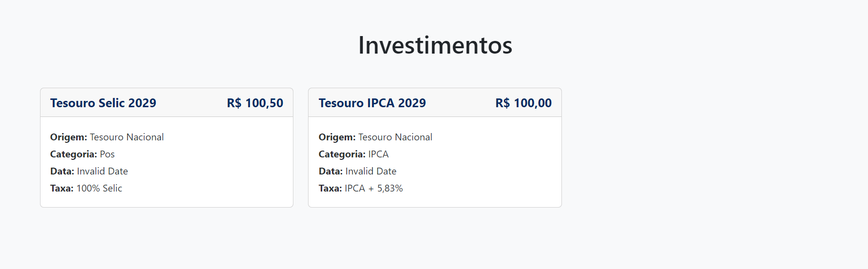Click the Data line in IPCA card
This screenshot has height=269, width=868.
357,171
